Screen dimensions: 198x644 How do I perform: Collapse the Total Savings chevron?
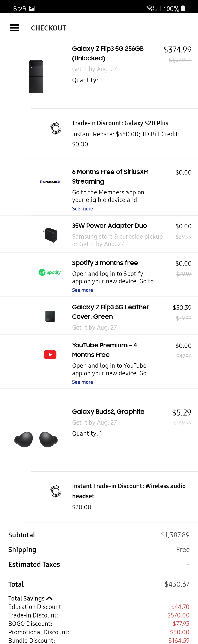click(49, 598)
